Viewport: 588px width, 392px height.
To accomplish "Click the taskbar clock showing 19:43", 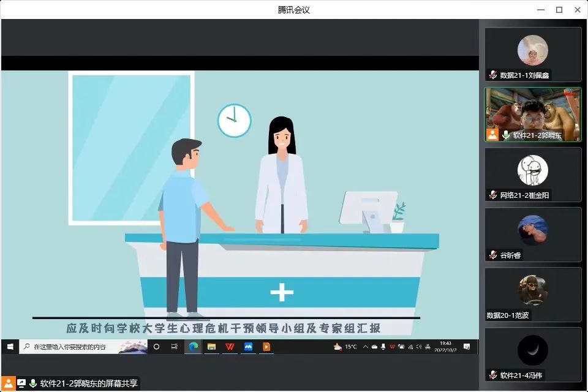I will pyautogui.click(x=445, y=347).
